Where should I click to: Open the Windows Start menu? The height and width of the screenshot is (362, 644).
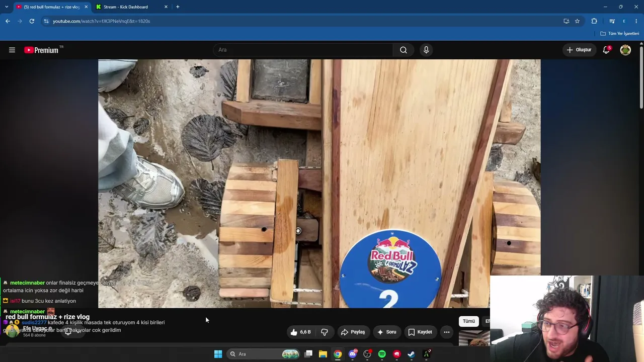218,354
